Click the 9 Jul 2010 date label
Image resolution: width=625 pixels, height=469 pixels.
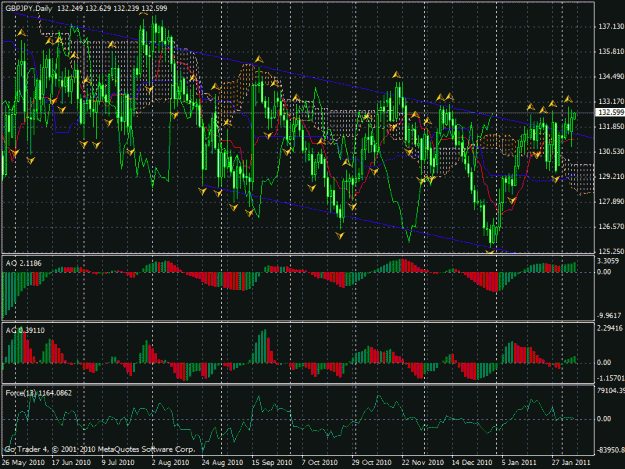coord(118,463)
